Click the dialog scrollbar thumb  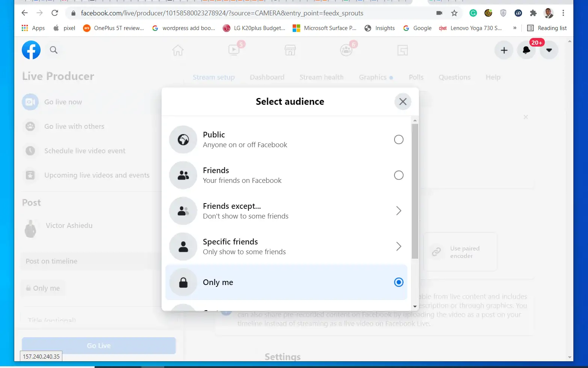[415, 191]
